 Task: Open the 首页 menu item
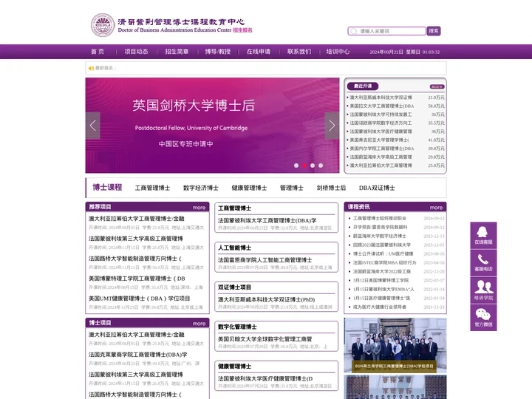(98, 52)
